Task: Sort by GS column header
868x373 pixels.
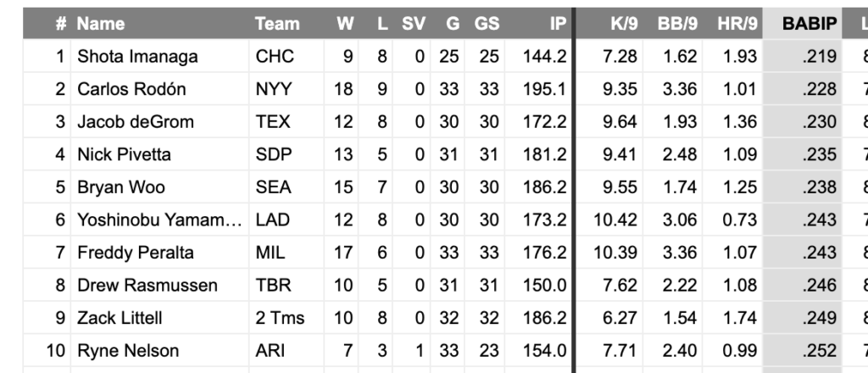Action: coord(487,24)
